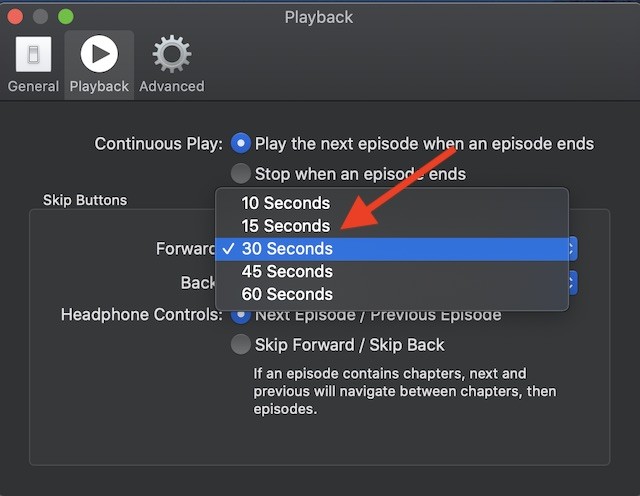Open the General preferences switch icon

[x=33, y=54]
